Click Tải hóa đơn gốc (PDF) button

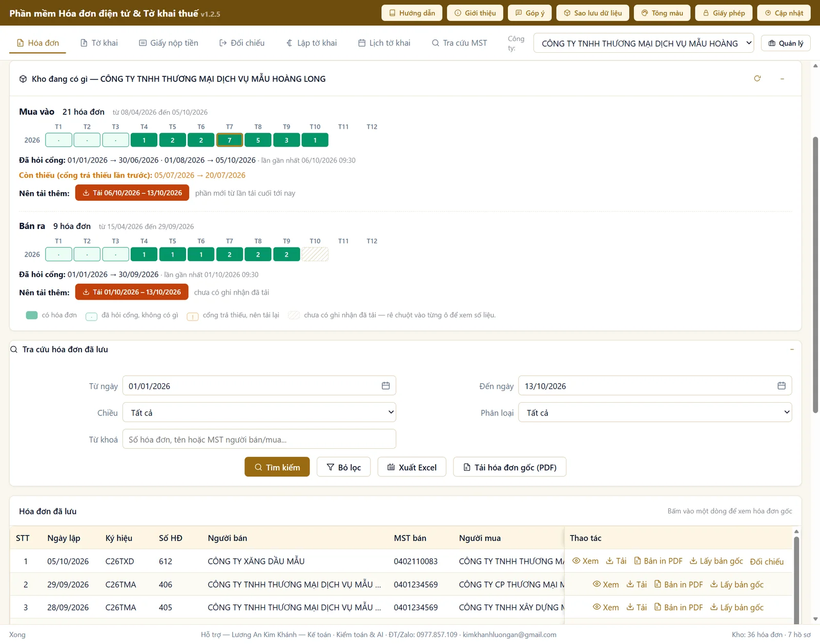[x=510, y=467]
